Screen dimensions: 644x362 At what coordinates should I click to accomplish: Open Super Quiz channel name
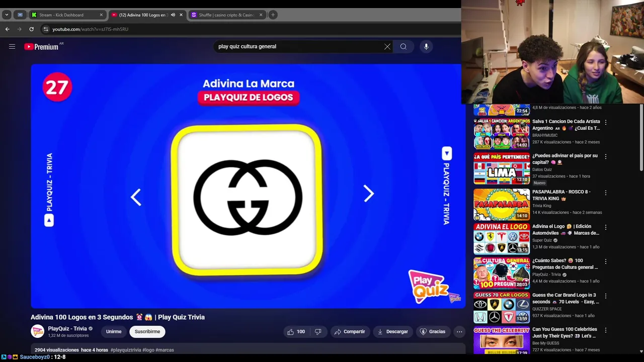click(x=542, y=240)
